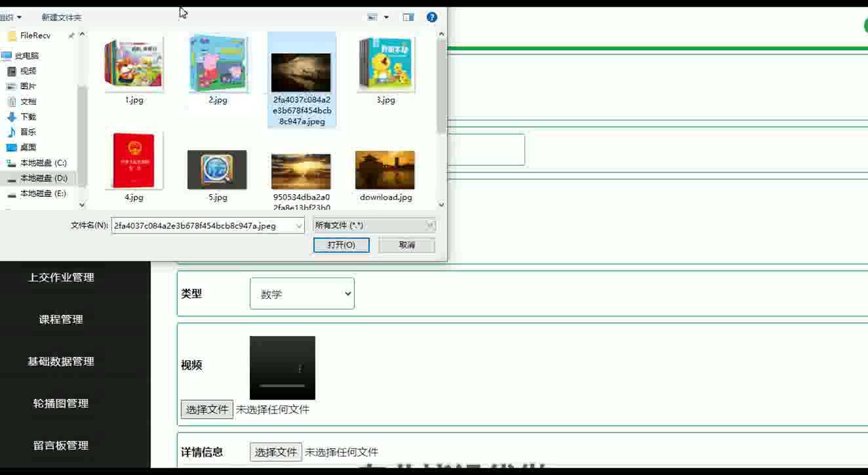
Task: Select the 2fa4037c084a2...jpeg thumbnail
Action: pos(302,72)
